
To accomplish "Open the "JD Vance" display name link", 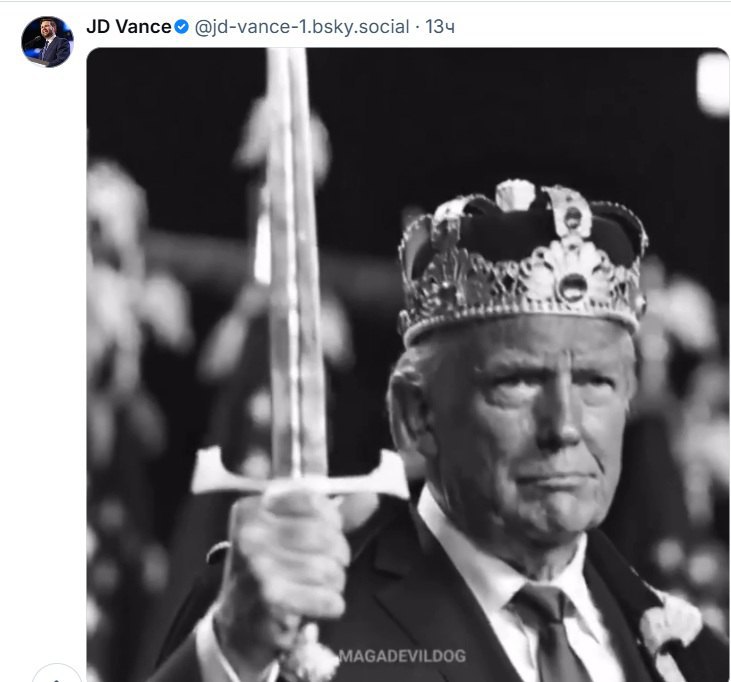I will coord(129,27).
